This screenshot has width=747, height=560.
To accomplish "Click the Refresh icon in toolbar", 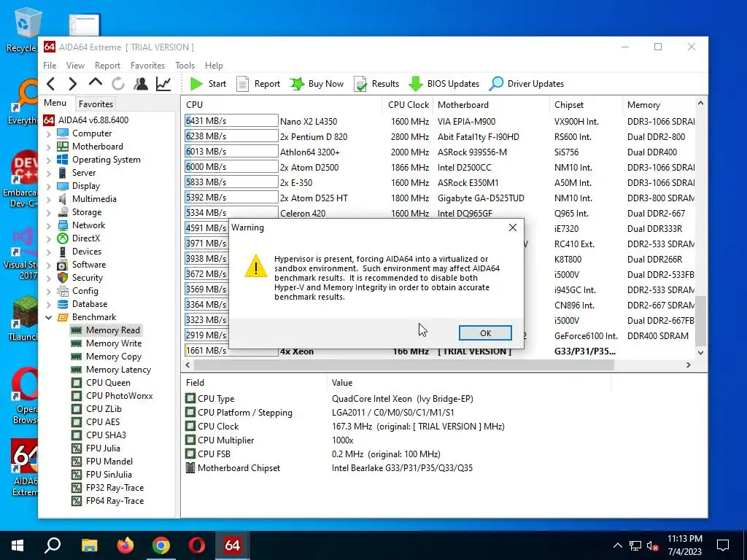I will (118, 84).
